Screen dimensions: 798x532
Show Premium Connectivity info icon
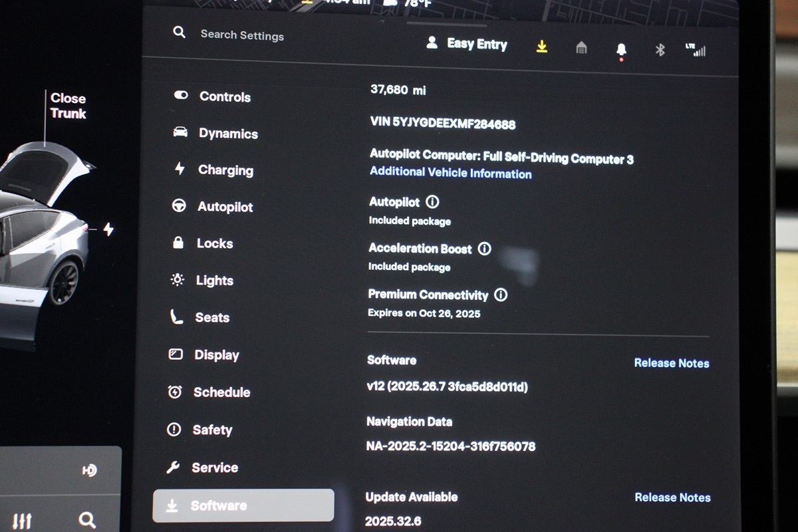click(x=501, y=295)
